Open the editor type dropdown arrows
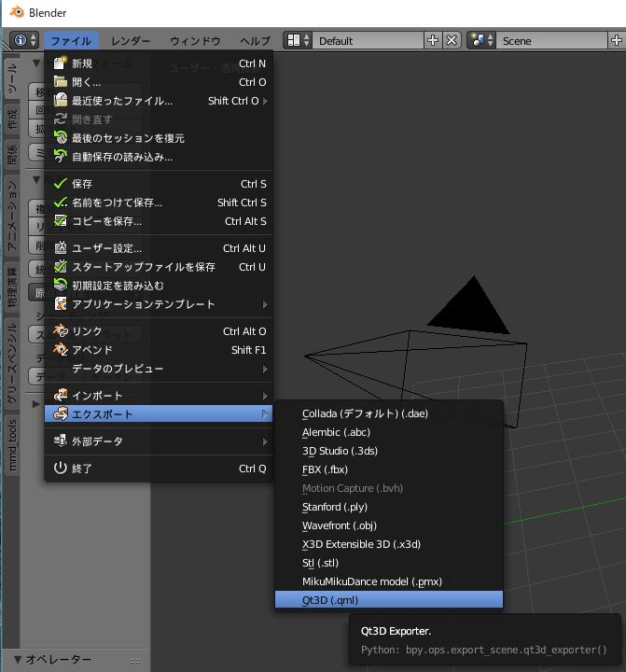The height and width of the screenshot is (672, 626). [33, 40]
